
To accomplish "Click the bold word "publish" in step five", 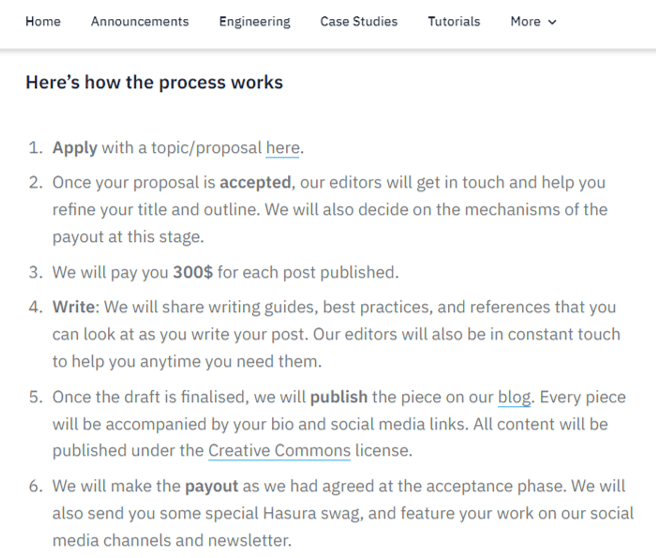I will 339,397.
